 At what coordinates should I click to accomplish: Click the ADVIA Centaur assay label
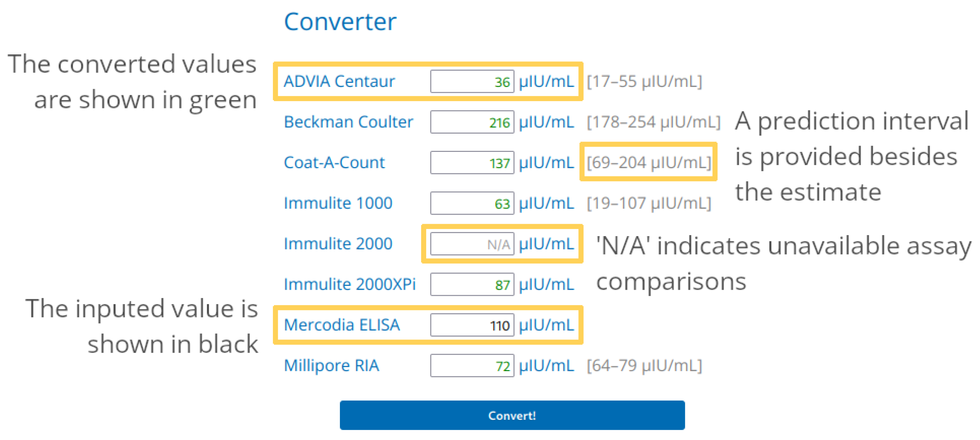click(x=339, y=81)
